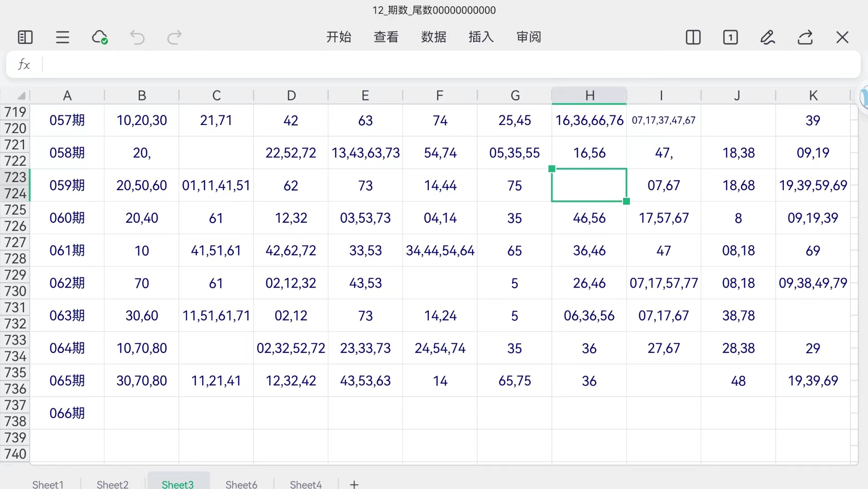Switch to Sheet1 tab

(48, 484)
